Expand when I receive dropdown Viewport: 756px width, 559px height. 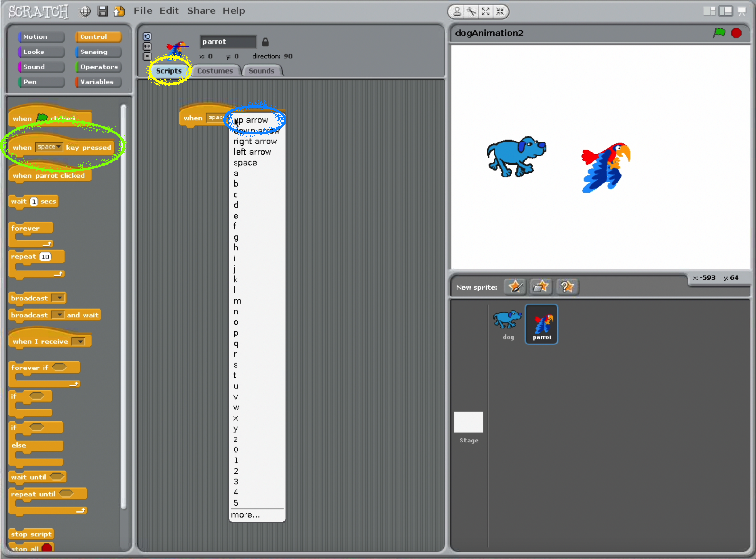point(80,341)
